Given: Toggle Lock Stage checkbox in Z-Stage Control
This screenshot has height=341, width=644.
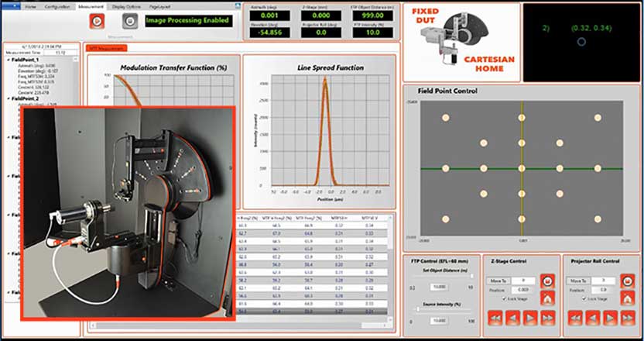Looking at the screenshot, I should click(x=505, y=298).
